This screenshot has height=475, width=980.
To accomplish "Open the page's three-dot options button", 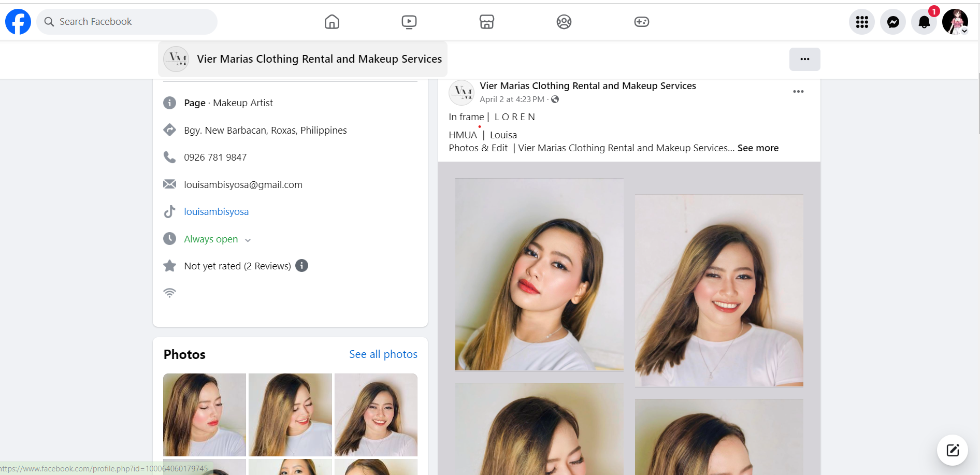I will tap(804, 59).
